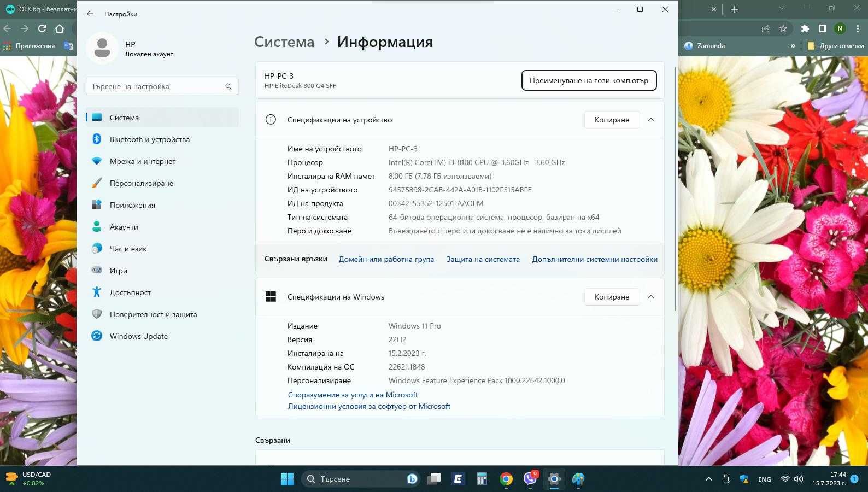Screen dimensions: 868x492
Task: Open Лицензионни условия за софтуер link
Action: (x=369, y=406)
